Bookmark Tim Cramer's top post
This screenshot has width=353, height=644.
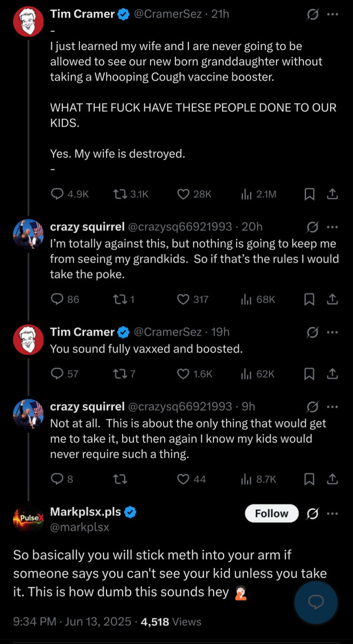click(309, 193)
